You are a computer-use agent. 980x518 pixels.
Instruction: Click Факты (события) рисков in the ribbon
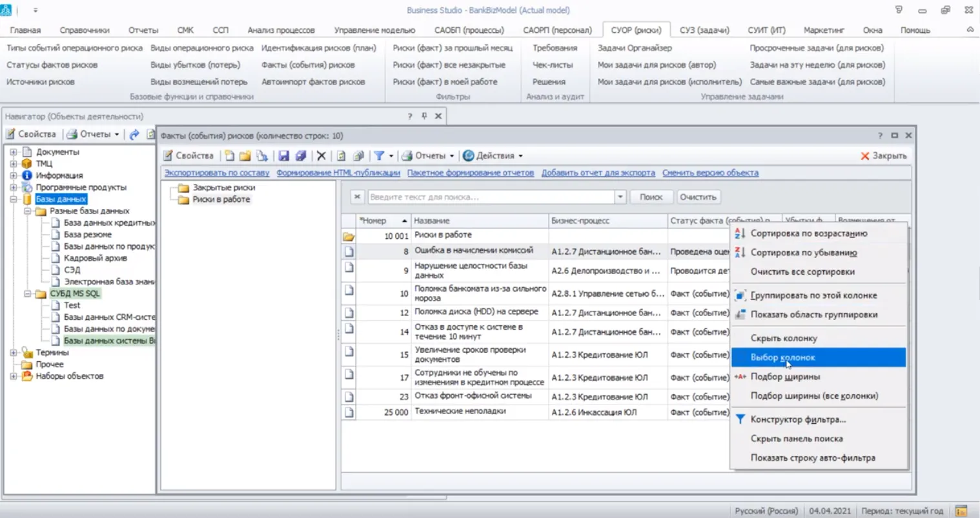click(308, 65)
